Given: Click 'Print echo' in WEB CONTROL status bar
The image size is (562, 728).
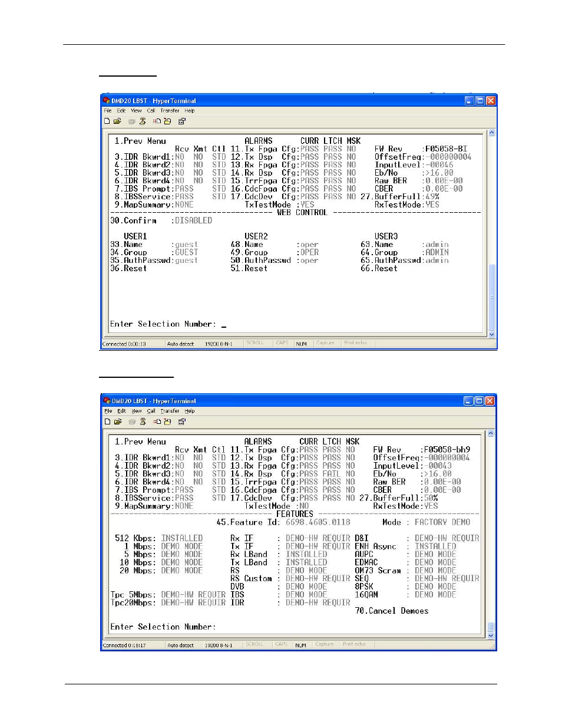Looking at the screenshot, I should click(x=355, y=343).
